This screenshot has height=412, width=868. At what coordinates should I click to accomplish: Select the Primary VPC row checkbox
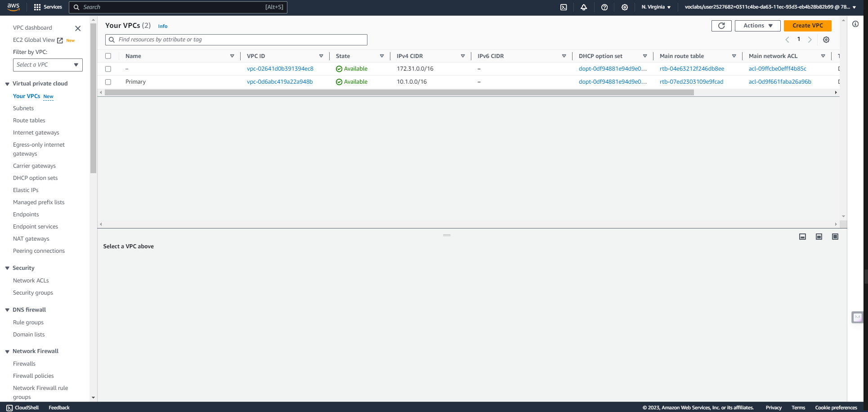click(108, 82)
